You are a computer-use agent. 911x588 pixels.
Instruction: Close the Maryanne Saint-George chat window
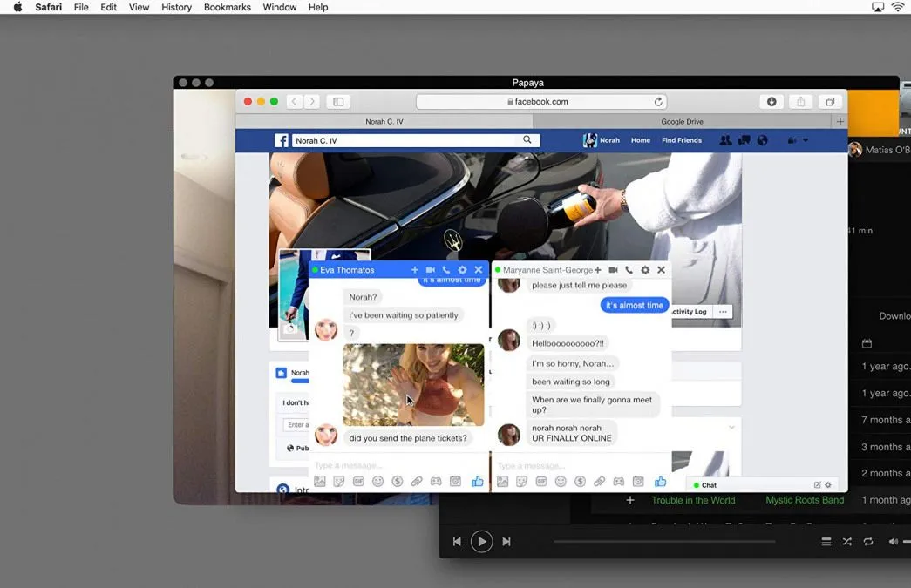661,270
